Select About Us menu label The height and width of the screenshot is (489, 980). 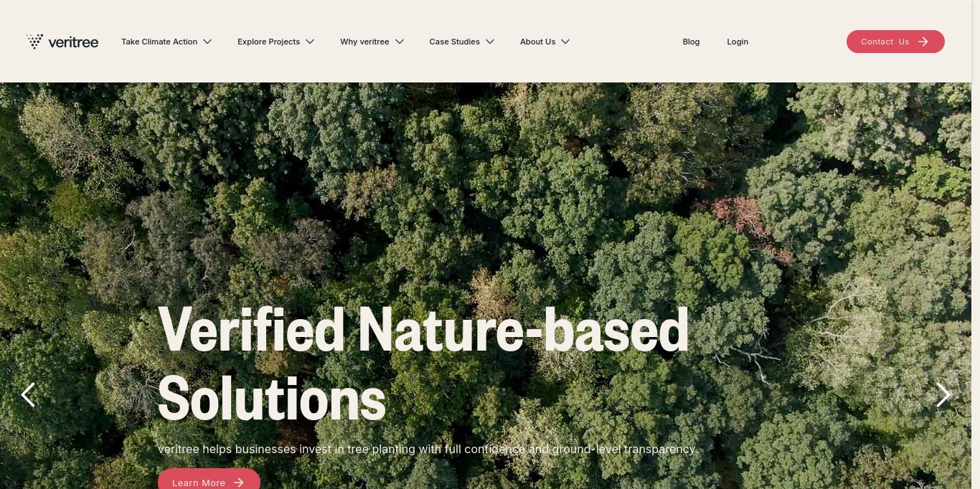[x=537, y=42]
